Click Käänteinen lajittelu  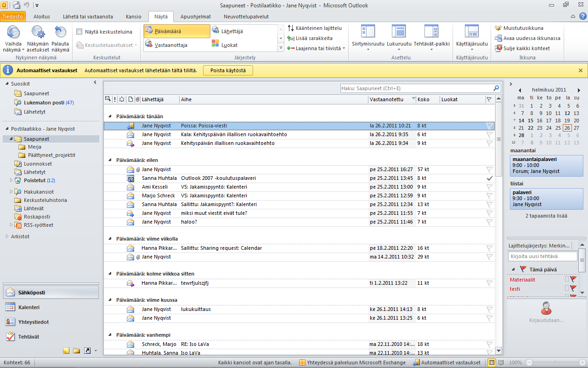pyautogui.click(x=315, y=28)
